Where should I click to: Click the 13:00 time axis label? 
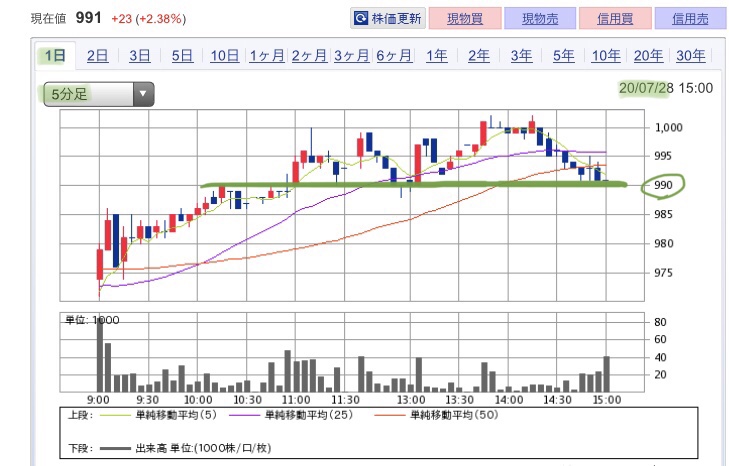411,400
